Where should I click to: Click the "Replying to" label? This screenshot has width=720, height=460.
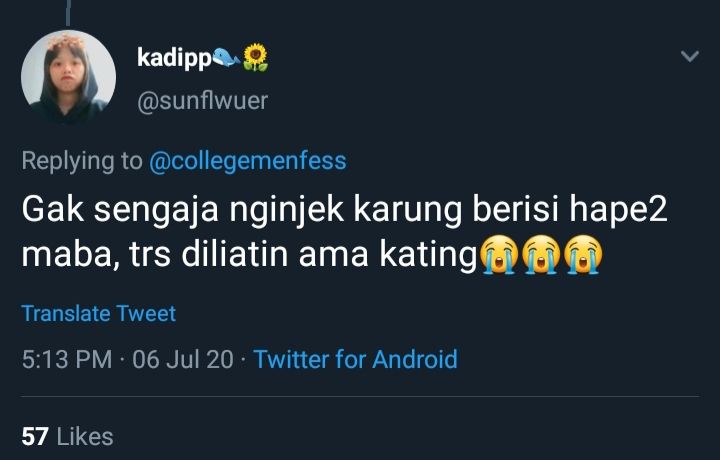pos(82,160)
